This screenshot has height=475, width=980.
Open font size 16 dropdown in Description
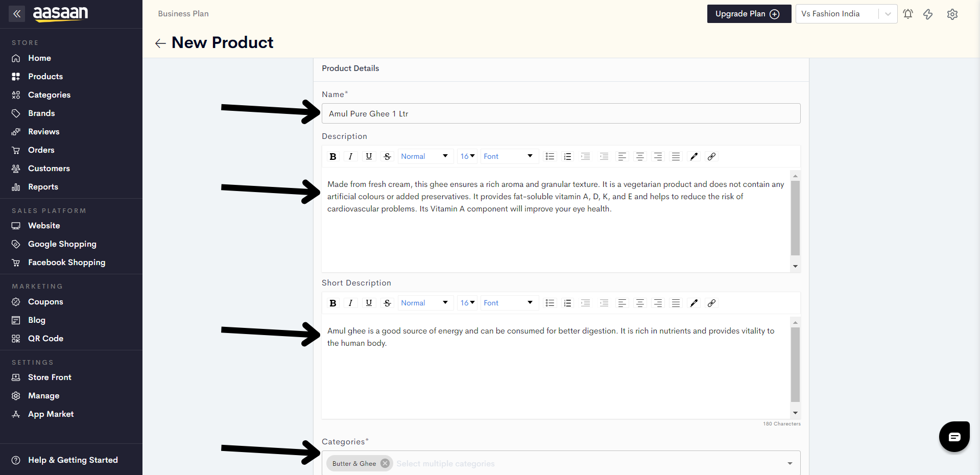(467, 156)
